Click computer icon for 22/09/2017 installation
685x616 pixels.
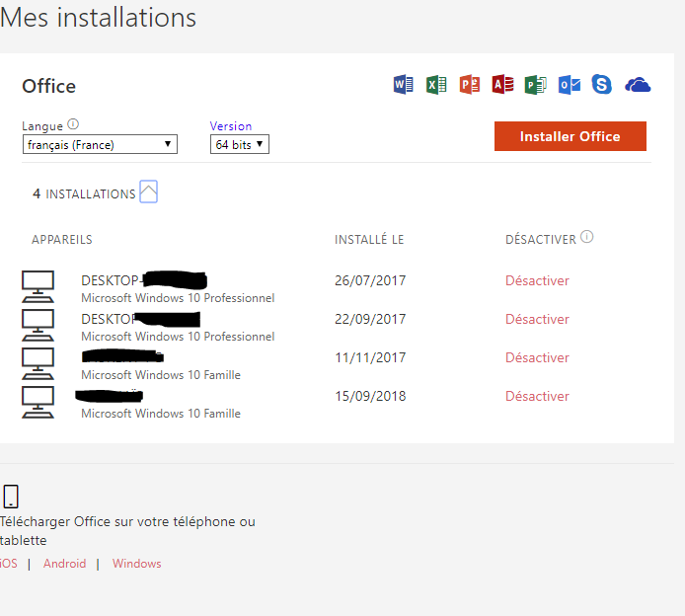pyautogui.click(x=38, y=325)
